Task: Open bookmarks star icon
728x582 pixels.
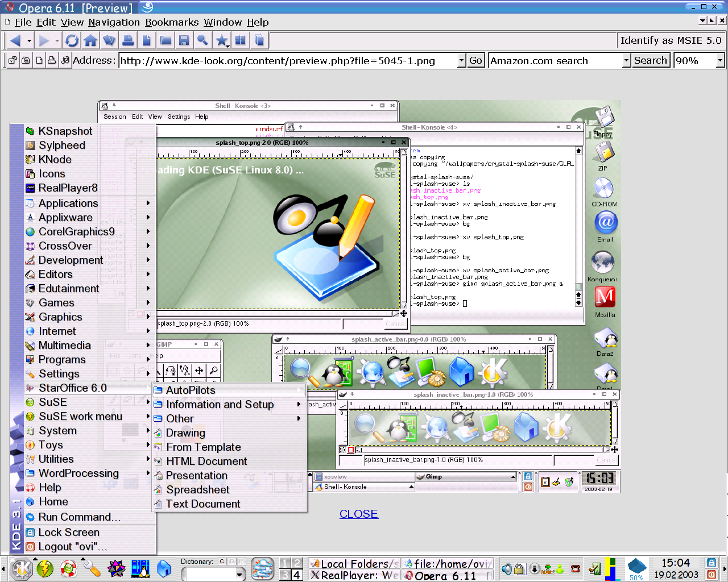Action: click(221, 40)
